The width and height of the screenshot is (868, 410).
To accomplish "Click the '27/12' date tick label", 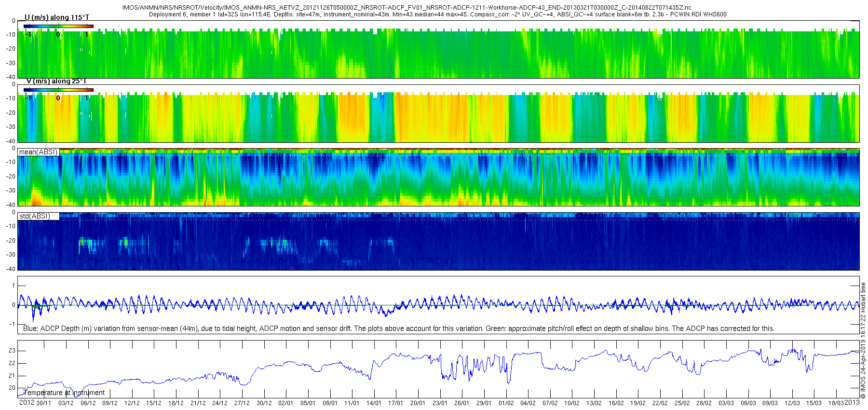I will pos(242,403).
